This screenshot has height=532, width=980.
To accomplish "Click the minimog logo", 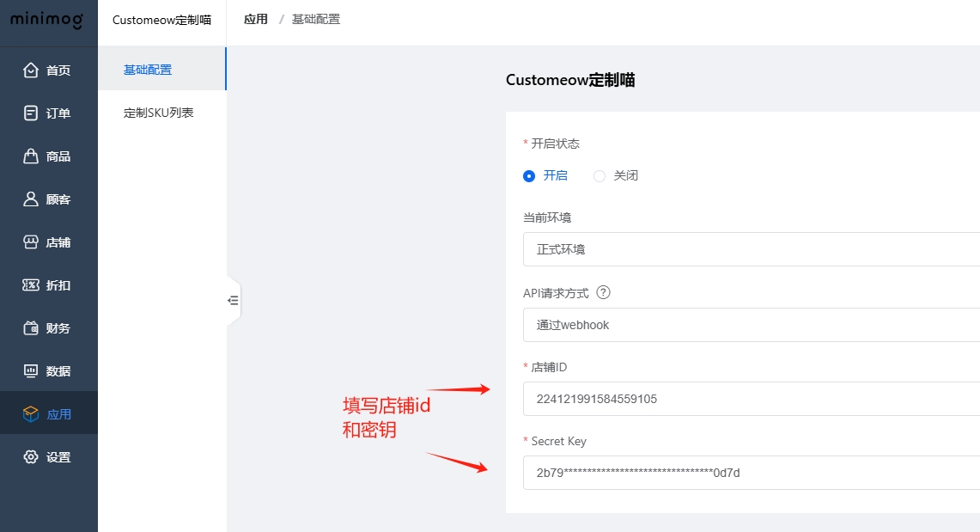I will 47,20.
